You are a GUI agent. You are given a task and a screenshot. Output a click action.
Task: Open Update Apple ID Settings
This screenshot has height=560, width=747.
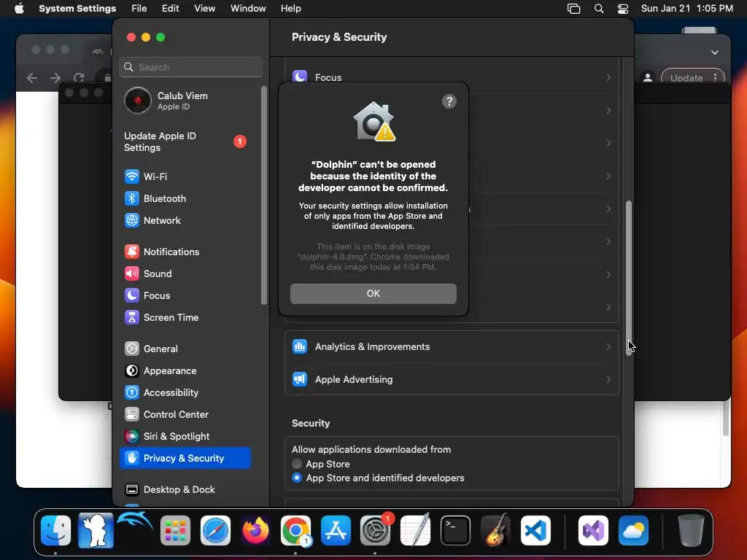pos(185,142)
